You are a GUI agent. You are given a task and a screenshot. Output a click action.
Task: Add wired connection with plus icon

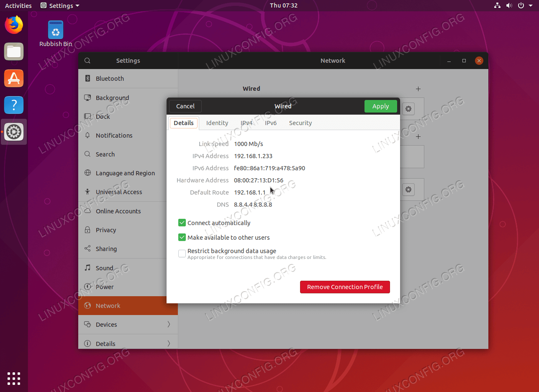[x=418, y=89]
